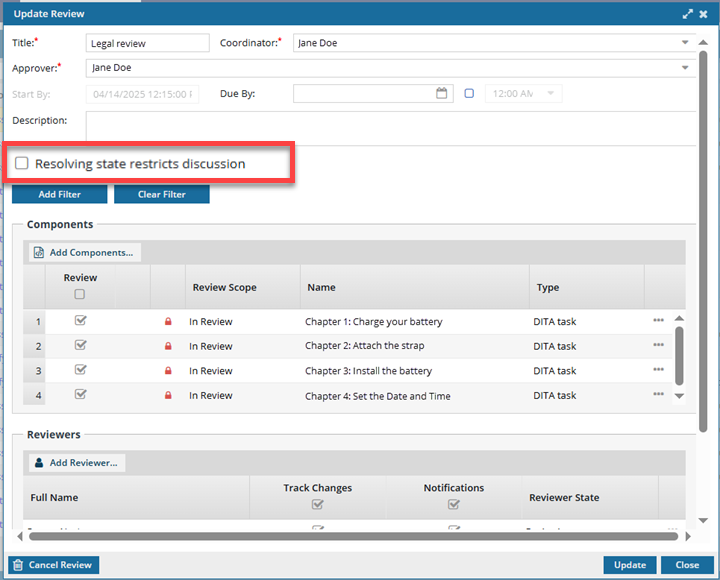Open the Approver dropdown
This screenshot has width=720, height=580.
tap(685, 68)
